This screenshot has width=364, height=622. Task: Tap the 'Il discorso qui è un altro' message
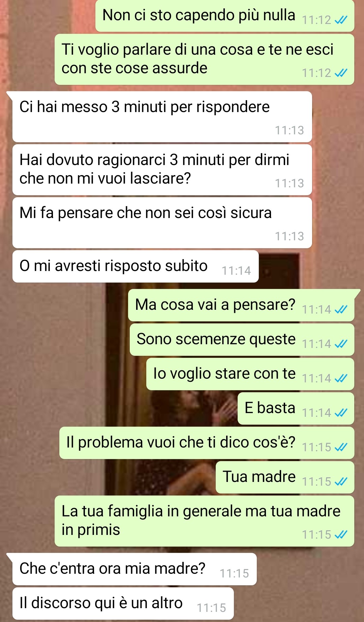(123, 603)
